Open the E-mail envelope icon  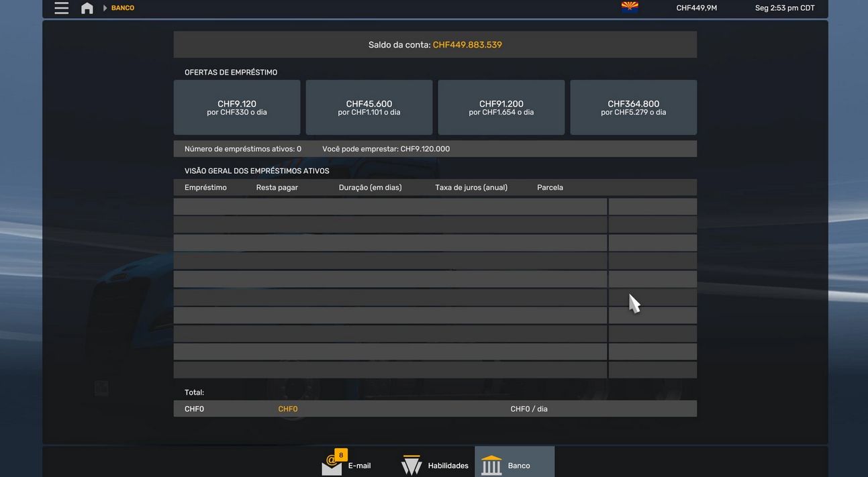click(332, 466)
